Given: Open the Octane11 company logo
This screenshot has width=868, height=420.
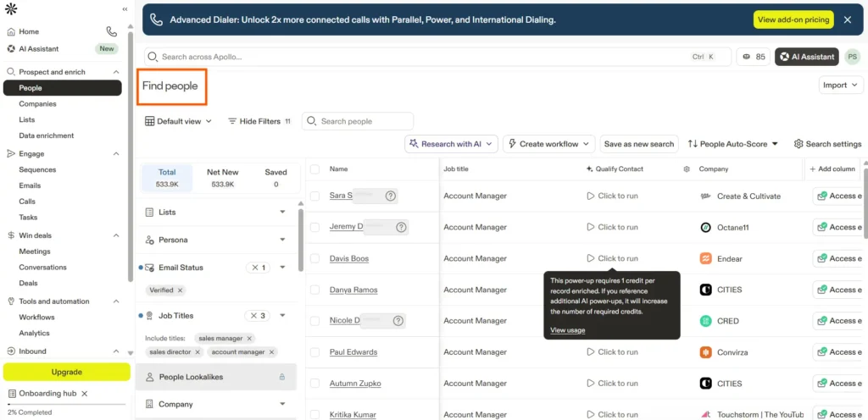Looking at the screenshot, I should tap(705, 227).
